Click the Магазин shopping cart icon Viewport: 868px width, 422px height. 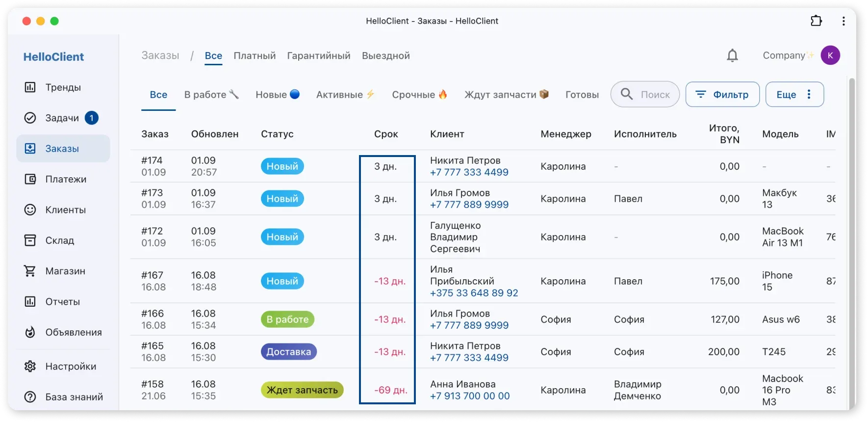pyautogui.click(x=29, y=271)
